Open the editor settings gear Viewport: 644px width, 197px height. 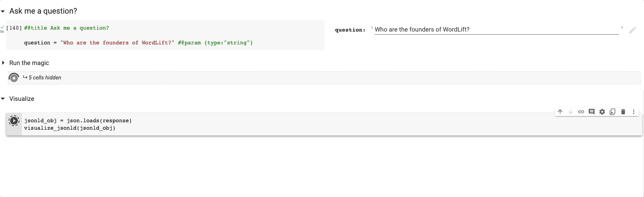tap(602, 112)
